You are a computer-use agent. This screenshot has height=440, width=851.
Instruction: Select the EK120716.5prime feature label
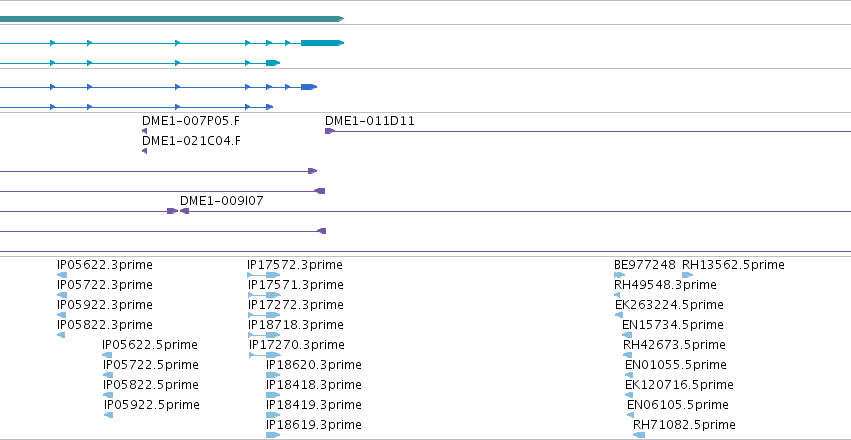[x=679, y=385]
